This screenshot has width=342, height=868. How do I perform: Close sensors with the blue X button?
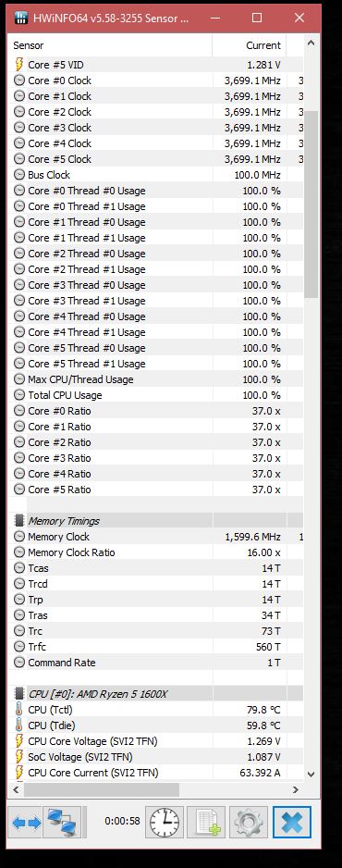click(292, 822)
